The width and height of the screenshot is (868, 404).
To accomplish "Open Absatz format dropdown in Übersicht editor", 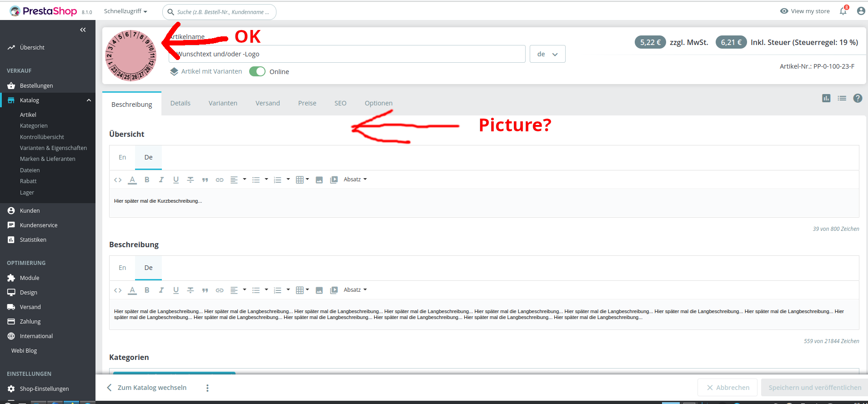I will pyautogui.click(x=355, y=180).
